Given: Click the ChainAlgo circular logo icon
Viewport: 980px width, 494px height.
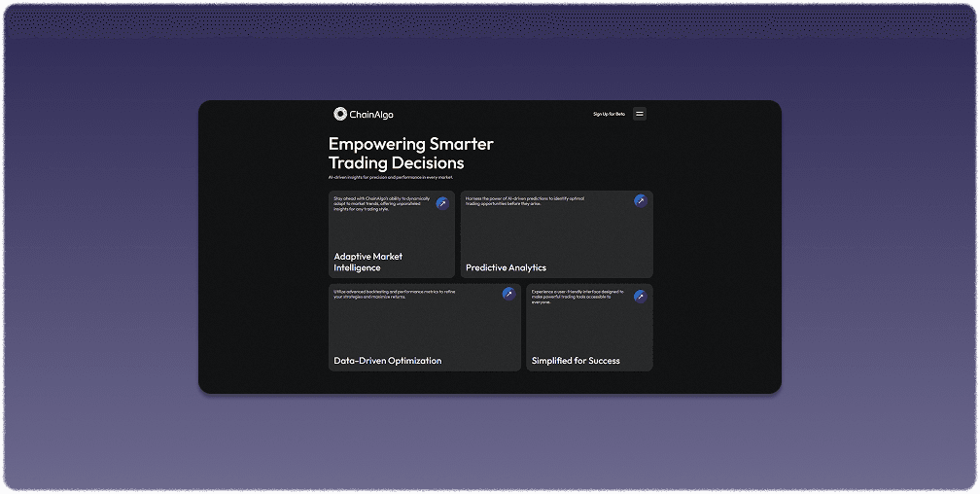Looking at the screenshot, I should click(340, 114).
